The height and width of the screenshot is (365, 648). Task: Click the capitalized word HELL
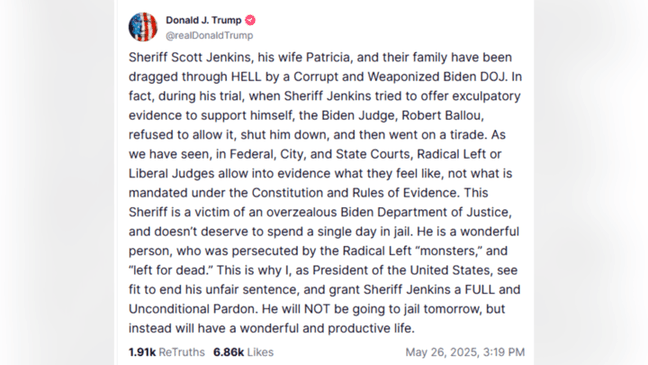pyautogui.click(x=246, y=76)
